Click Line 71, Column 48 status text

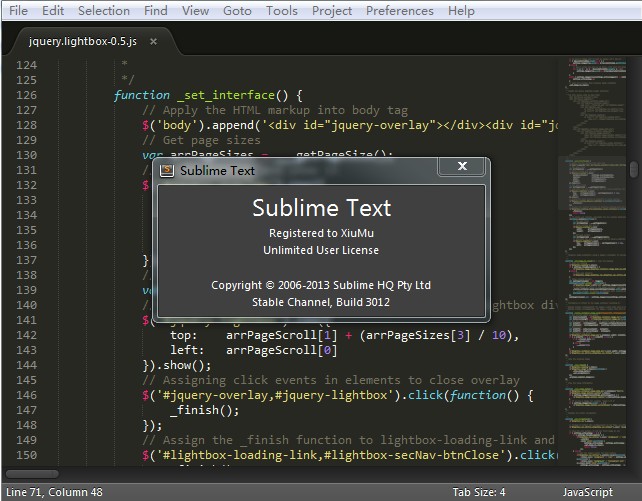(x=54, y=492)
